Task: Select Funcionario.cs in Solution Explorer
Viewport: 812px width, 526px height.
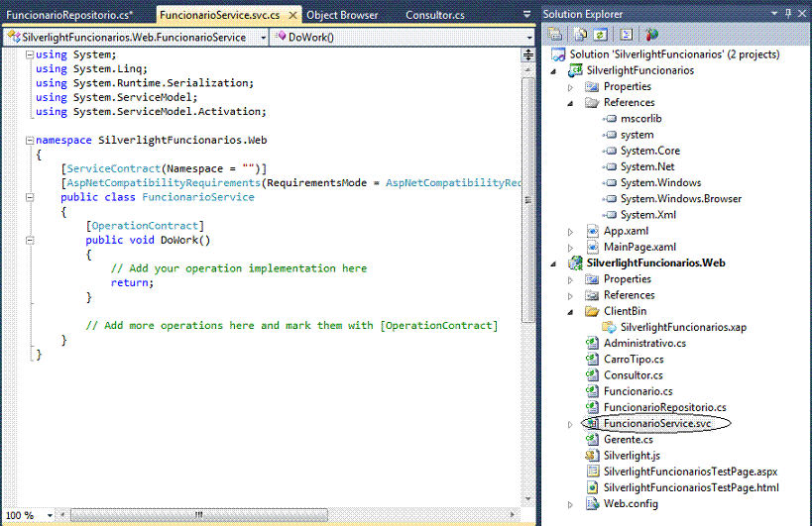Action: [638, 391]
